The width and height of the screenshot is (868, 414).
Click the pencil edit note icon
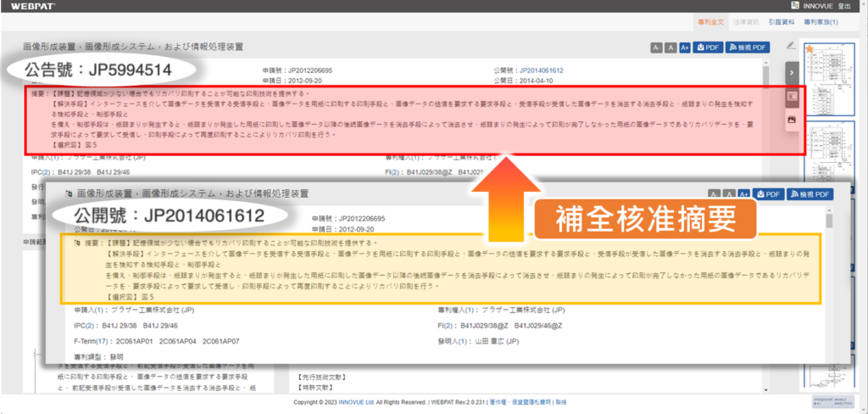pyautogui.click(x=791, y=46)
